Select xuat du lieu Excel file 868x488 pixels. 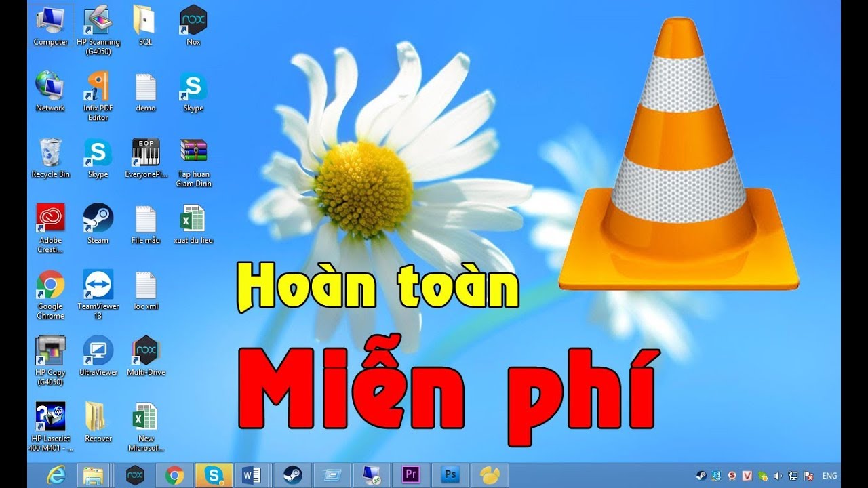[x=193, y=224]
